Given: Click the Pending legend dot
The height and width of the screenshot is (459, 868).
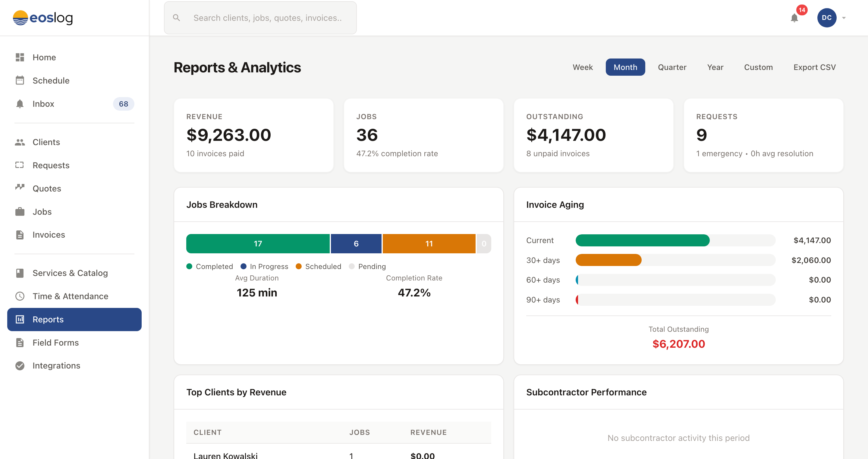Looking at the screenshot, I should point(352,266).
